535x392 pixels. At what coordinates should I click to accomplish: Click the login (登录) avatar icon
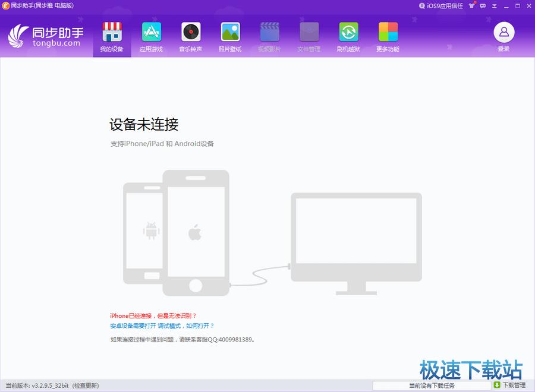503,33
